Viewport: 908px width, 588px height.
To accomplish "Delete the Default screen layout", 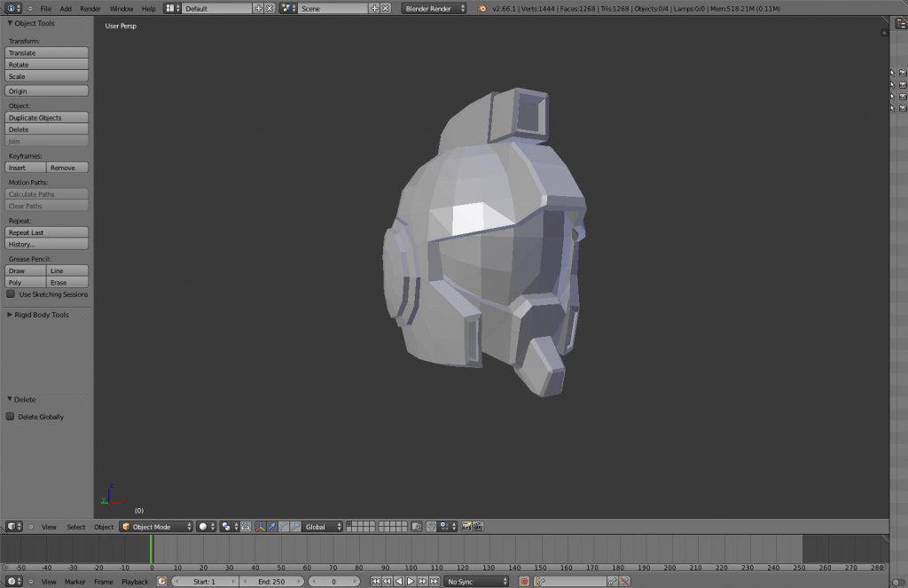I will 270,8.
